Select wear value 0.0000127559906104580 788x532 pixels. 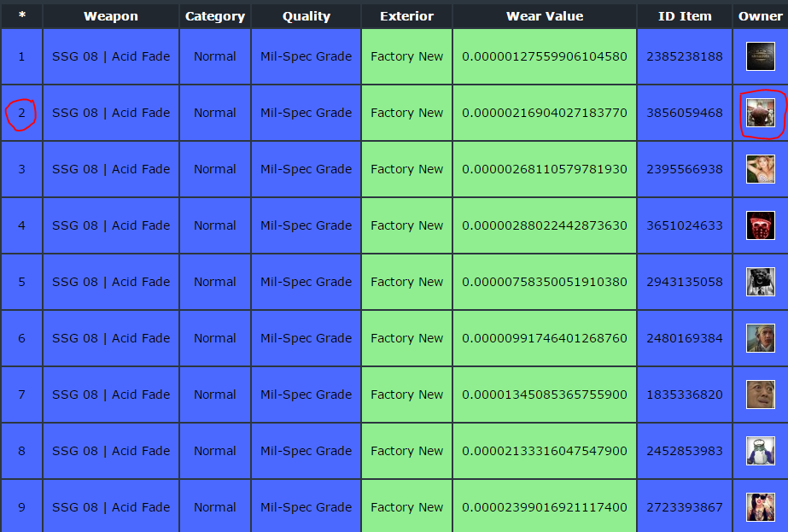click(x=545, y=56)
